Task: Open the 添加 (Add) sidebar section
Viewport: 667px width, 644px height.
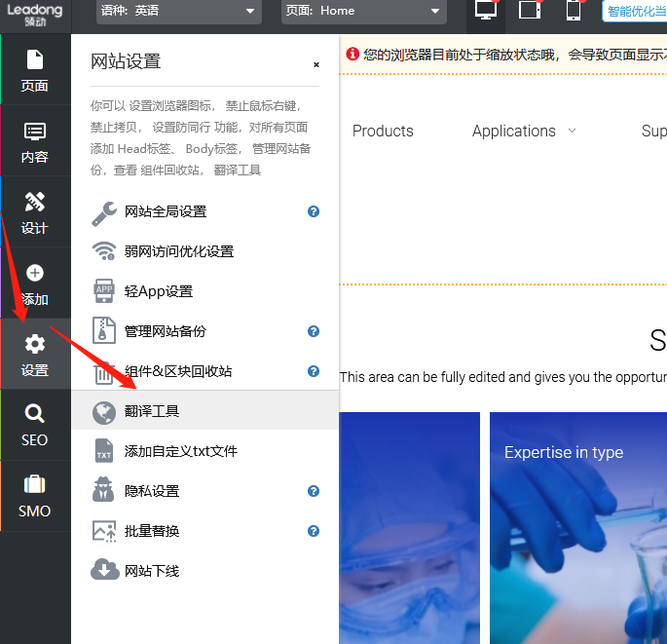Action: point(35,283)
